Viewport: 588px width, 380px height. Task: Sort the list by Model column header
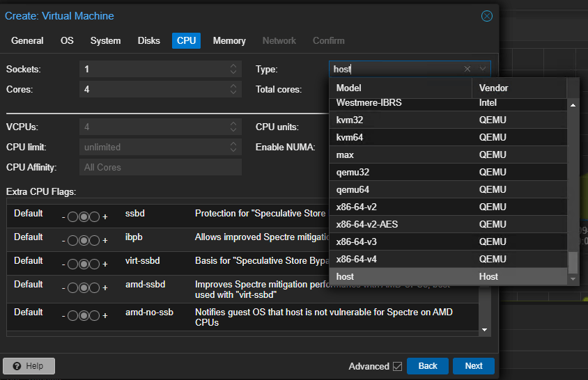[x=401, y=88]
